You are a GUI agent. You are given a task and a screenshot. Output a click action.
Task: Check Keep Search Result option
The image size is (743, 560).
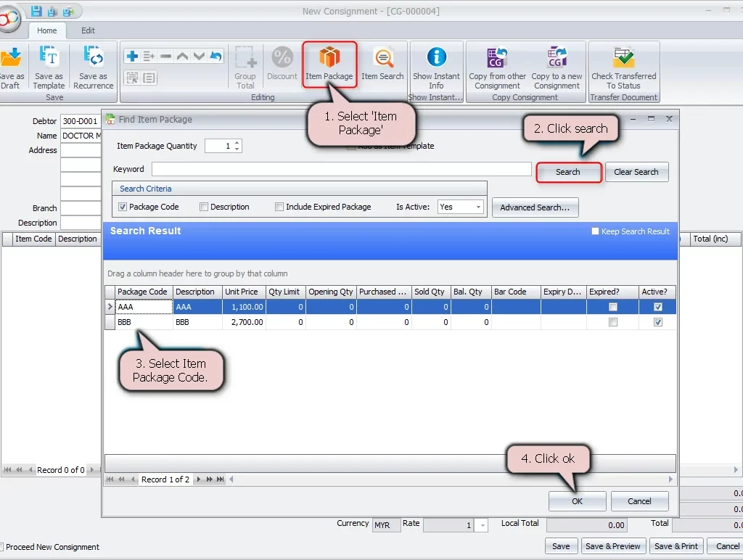595,231
